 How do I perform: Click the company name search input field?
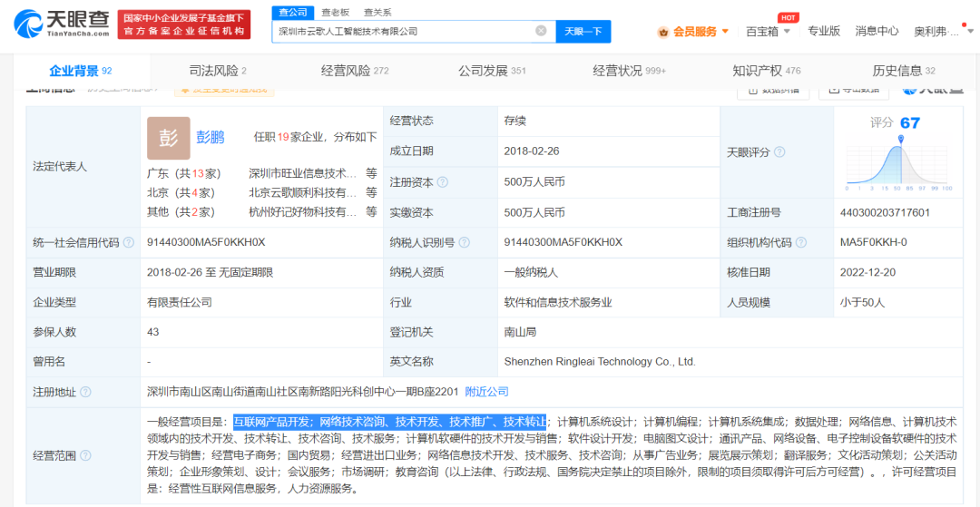click(404, 31)
